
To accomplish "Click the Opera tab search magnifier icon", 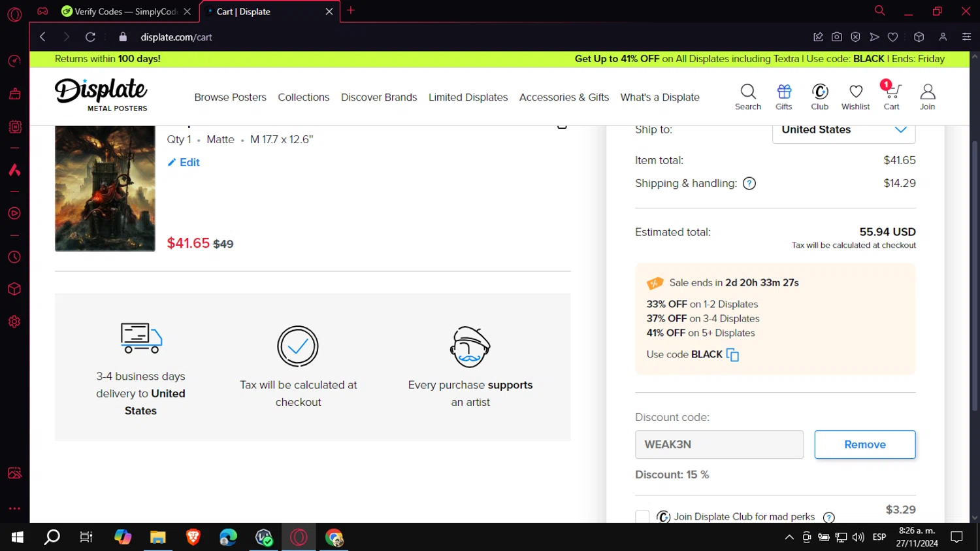I will click(879, 10).
